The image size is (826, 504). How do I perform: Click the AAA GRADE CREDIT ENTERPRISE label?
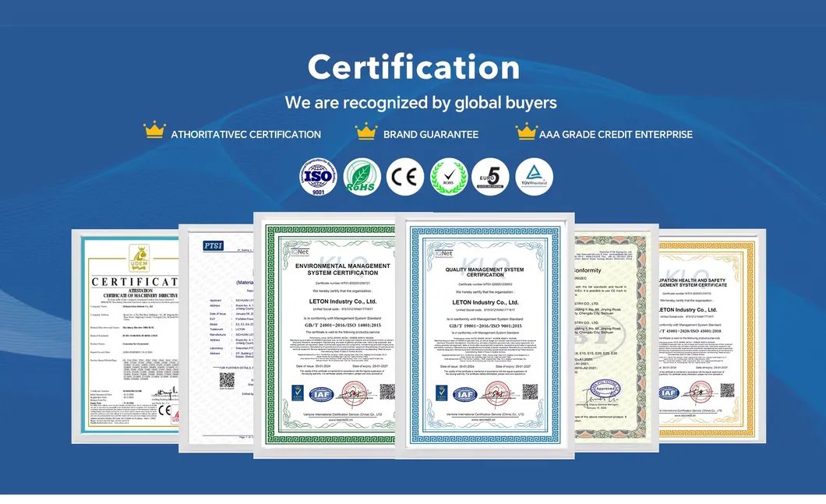click(x=616, y=134)
